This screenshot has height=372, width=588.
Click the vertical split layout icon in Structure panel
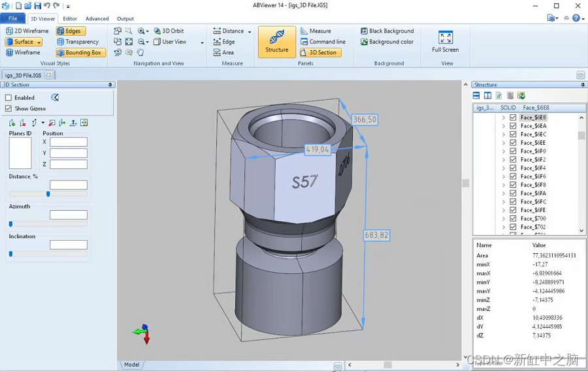[x=487, y=95]
